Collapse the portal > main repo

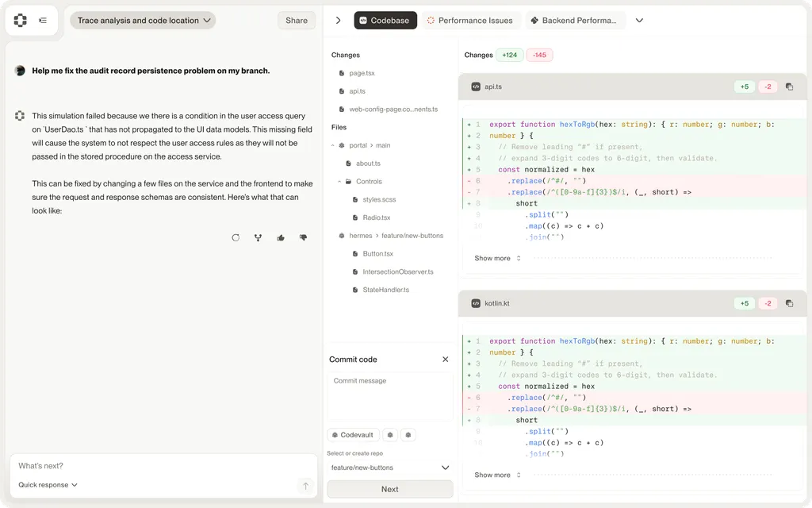(333, 146)
